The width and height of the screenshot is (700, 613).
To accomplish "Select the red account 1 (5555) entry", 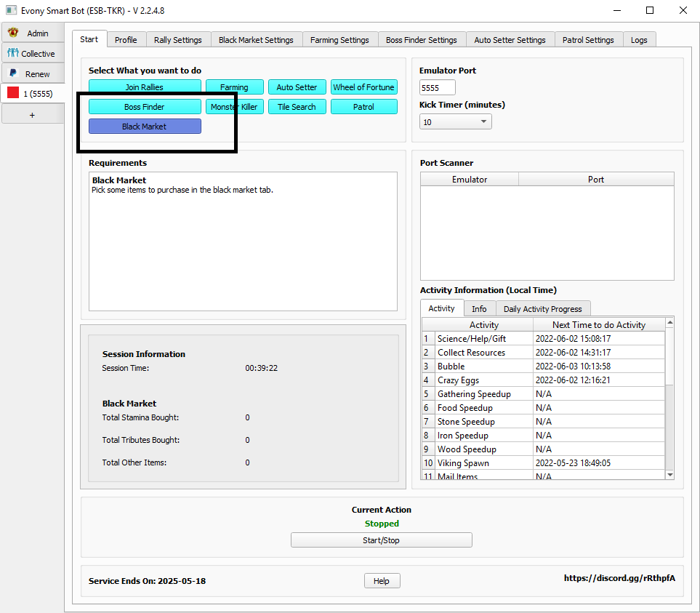I will (x=31, y=94).
